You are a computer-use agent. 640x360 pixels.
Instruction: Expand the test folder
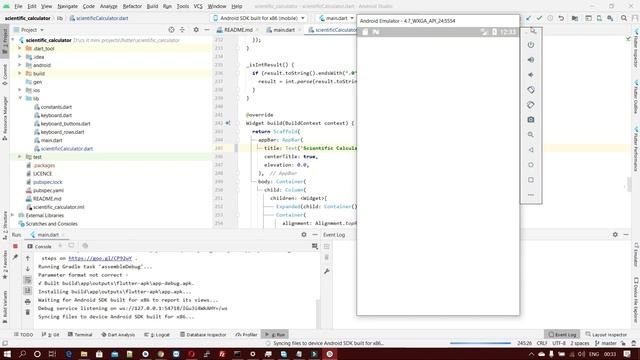pyautogui.click(x=20, y=157)
